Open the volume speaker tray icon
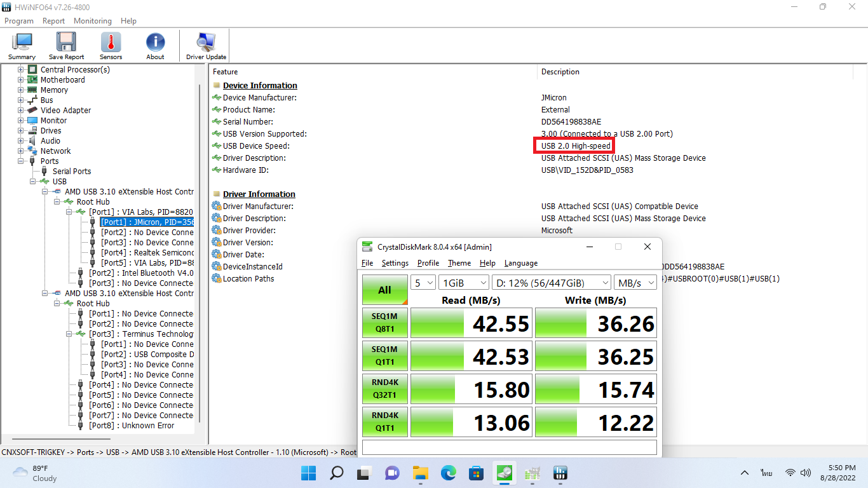868x488 pixels. pyautogui.click(x=806, y=473)
